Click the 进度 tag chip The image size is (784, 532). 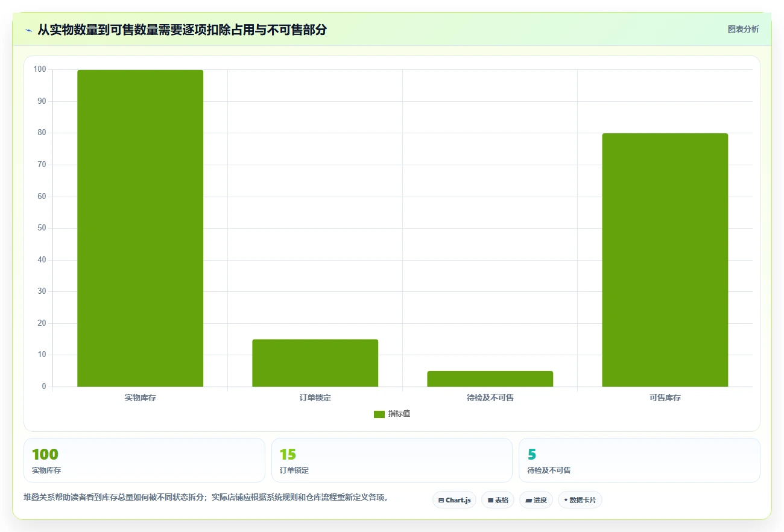[x=536, y=500]
